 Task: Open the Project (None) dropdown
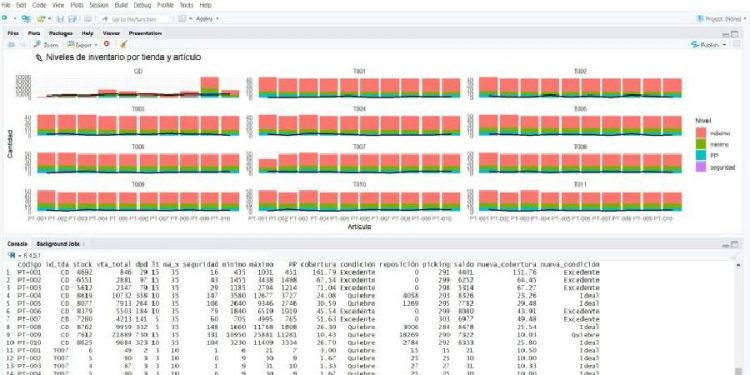pos(722,19)
